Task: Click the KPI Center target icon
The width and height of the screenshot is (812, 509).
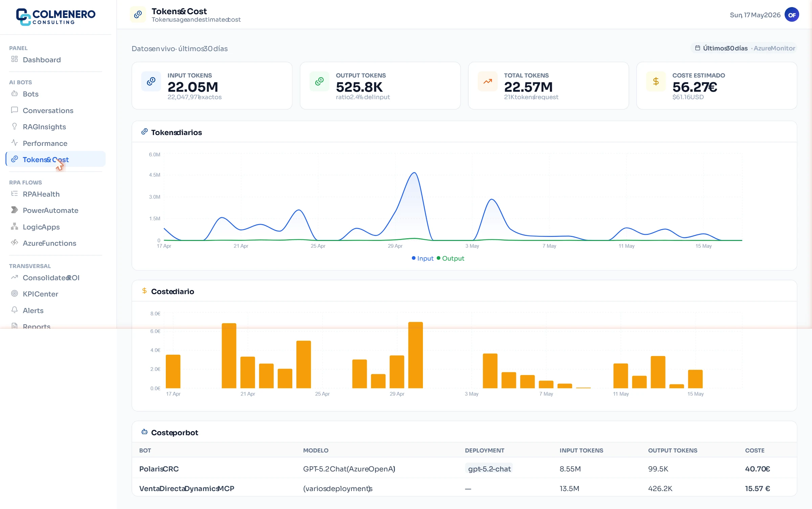Action: click(14, 293)
